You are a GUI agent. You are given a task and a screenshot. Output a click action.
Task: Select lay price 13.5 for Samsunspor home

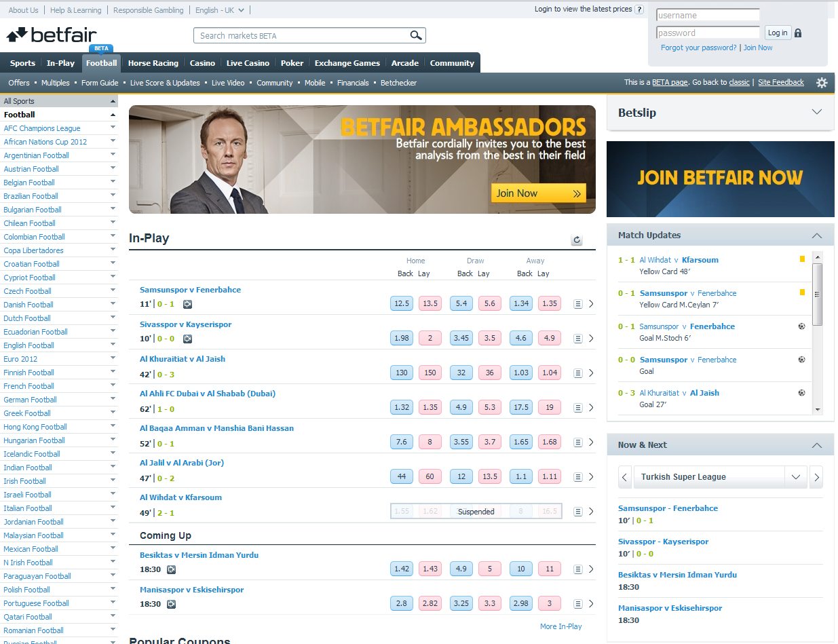point(430,303)
